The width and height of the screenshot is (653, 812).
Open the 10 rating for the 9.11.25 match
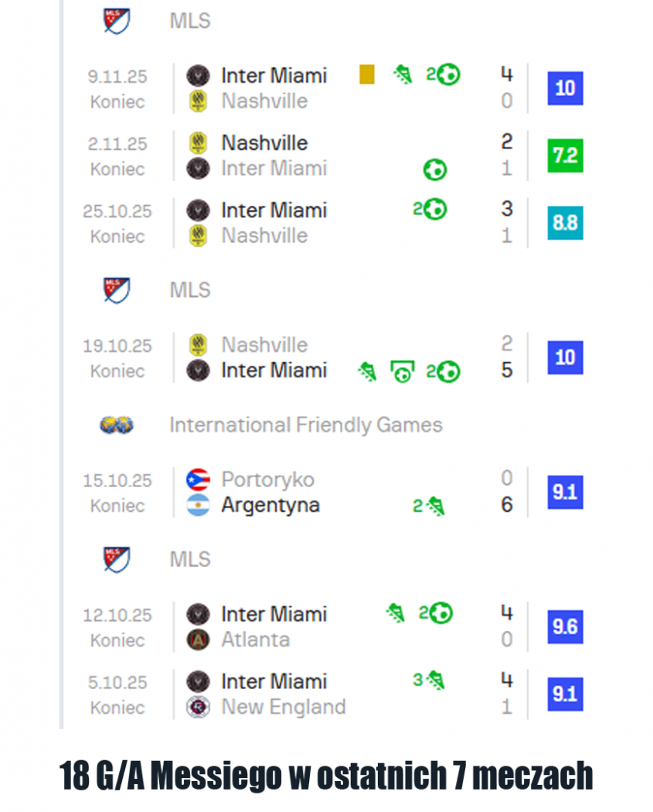pos(565,88)
